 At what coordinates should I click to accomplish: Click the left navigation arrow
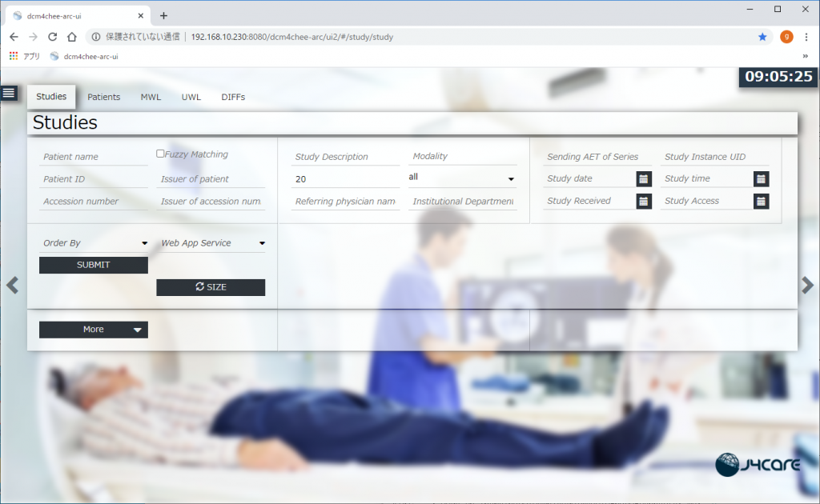pos(12,286)
